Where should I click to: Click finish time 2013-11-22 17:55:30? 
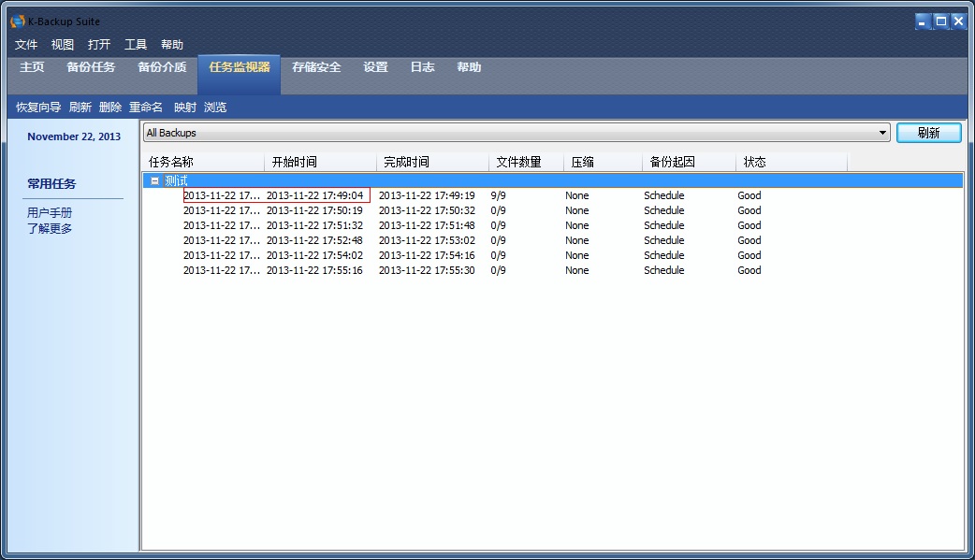tap(427, 270)
